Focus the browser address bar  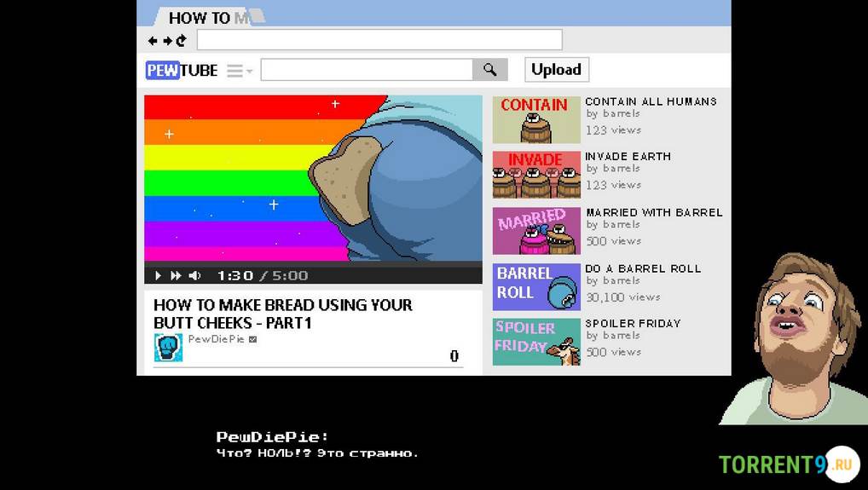(x=379, y=40)
